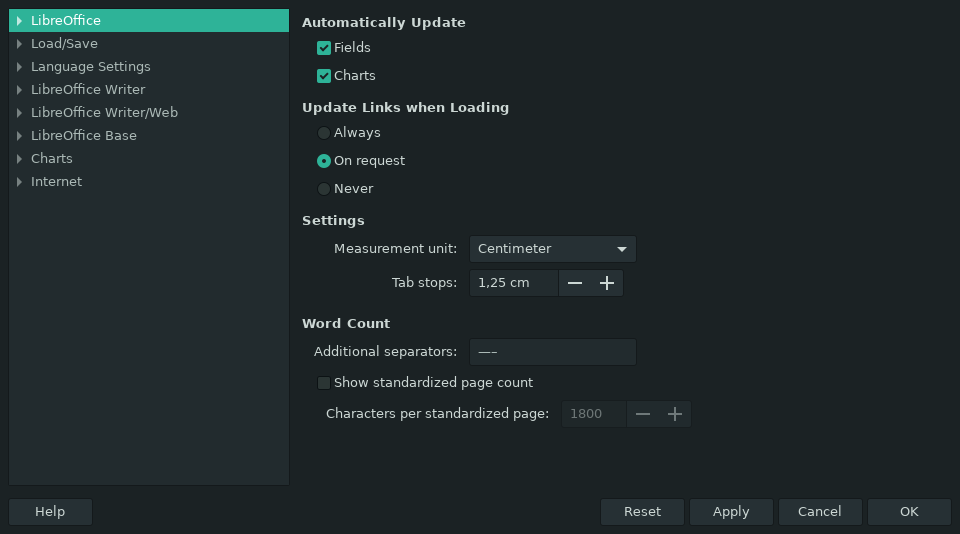Increase Tab stops with plus button
Viewport: 960px width, 534px height.
(x=607, y=283)
